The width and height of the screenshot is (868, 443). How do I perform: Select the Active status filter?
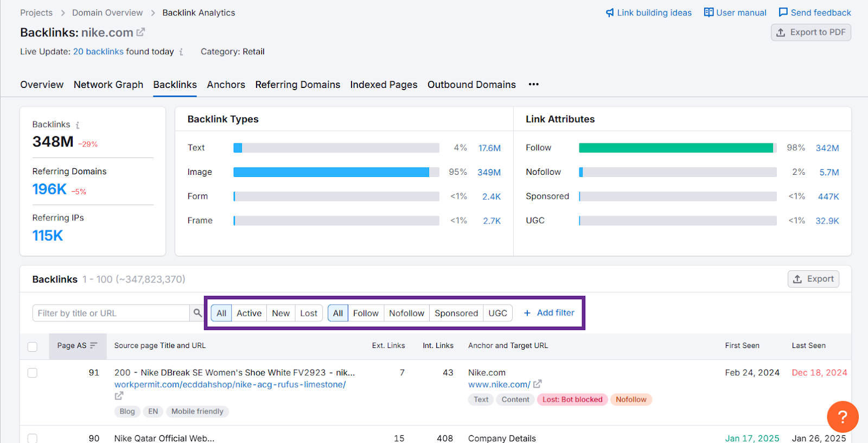[249, 313]
